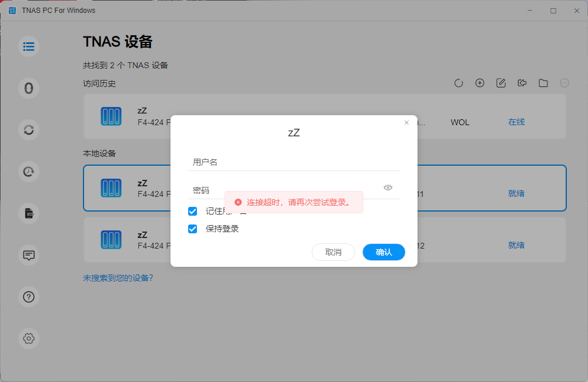
Task: Open the log document sidebar icon
Action: pyautogui.click(x=29, y=213)
